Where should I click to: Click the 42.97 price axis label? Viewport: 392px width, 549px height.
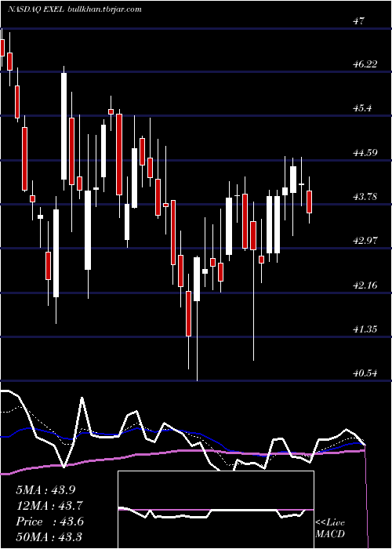point(365,241)
